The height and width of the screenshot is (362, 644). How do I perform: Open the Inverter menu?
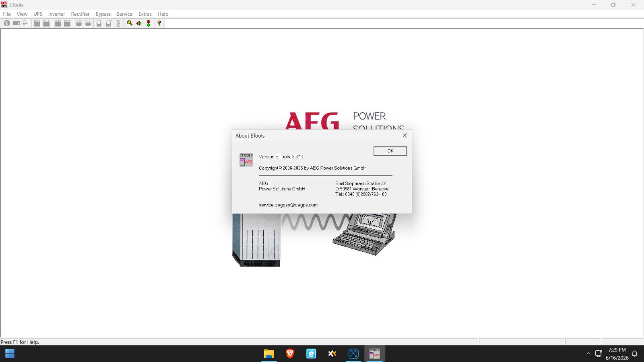click(x=56, y=14)
